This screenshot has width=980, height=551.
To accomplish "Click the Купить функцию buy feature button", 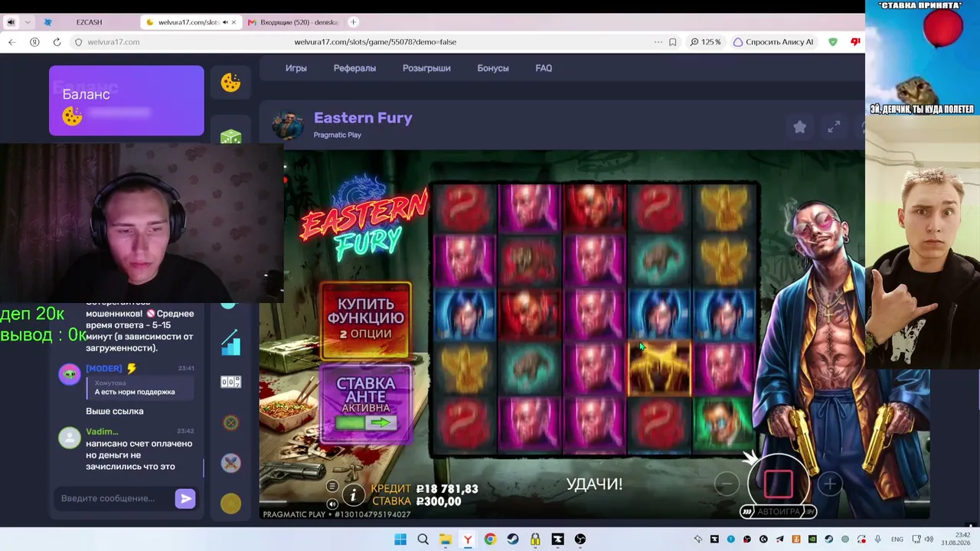I will coord(366,320).
